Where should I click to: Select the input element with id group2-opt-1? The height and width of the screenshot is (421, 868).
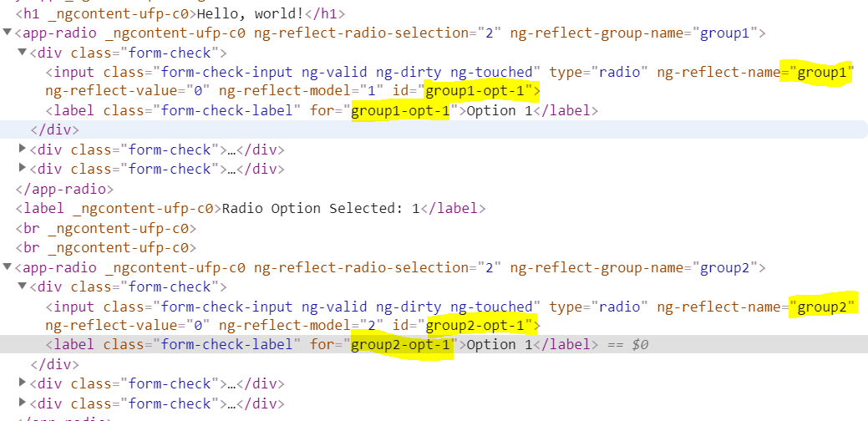(449, 316)
